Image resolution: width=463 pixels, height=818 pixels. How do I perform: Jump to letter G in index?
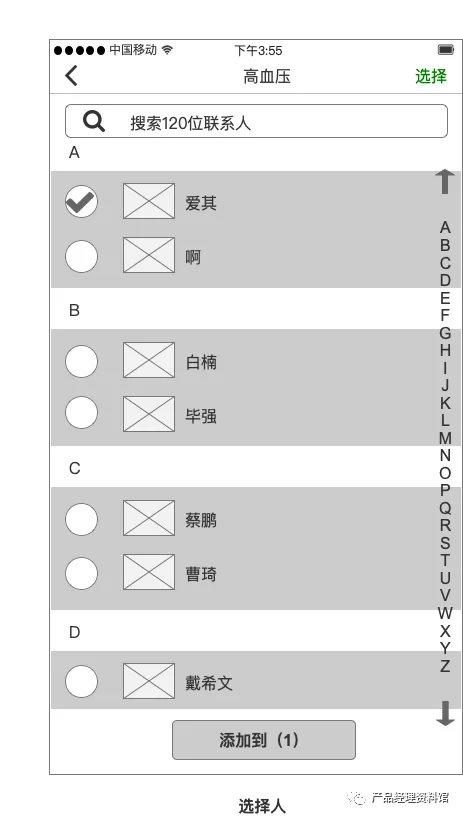(x=445, y=333)
